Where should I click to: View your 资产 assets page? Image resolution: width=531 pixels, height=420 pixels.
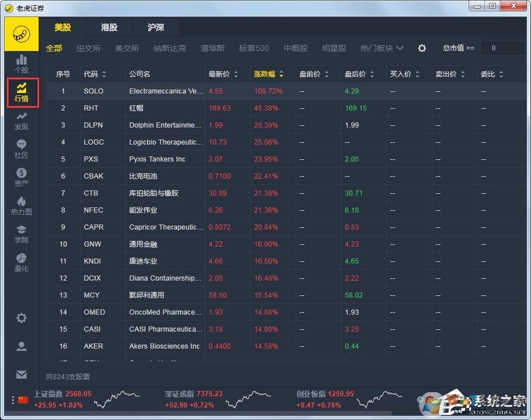point(22,177)
